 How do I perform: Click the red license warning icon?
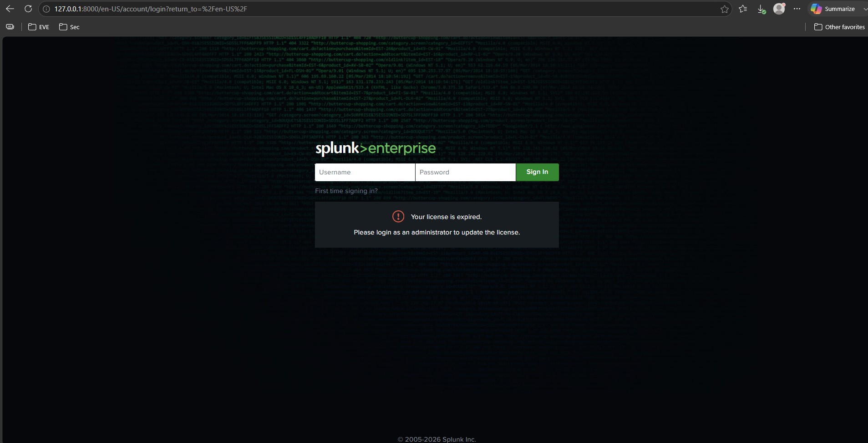click(398, 216)
